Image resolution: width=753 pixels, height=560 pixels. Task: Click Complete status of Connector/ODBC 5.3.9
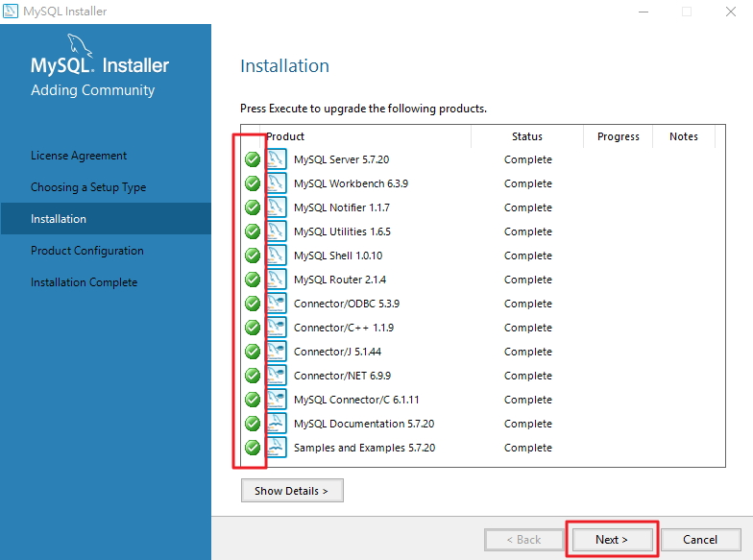528,304
